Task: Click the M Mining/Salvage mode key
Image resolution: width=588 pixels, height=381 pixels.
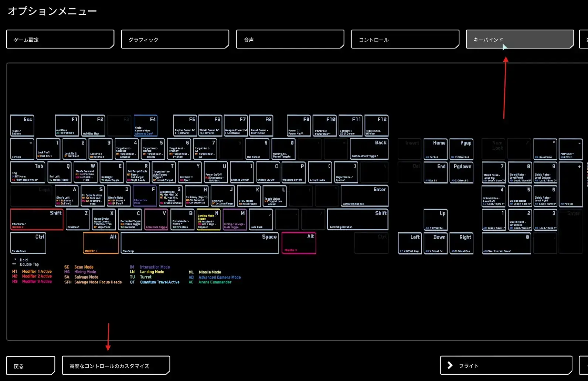Action: (x=234, y=219)
